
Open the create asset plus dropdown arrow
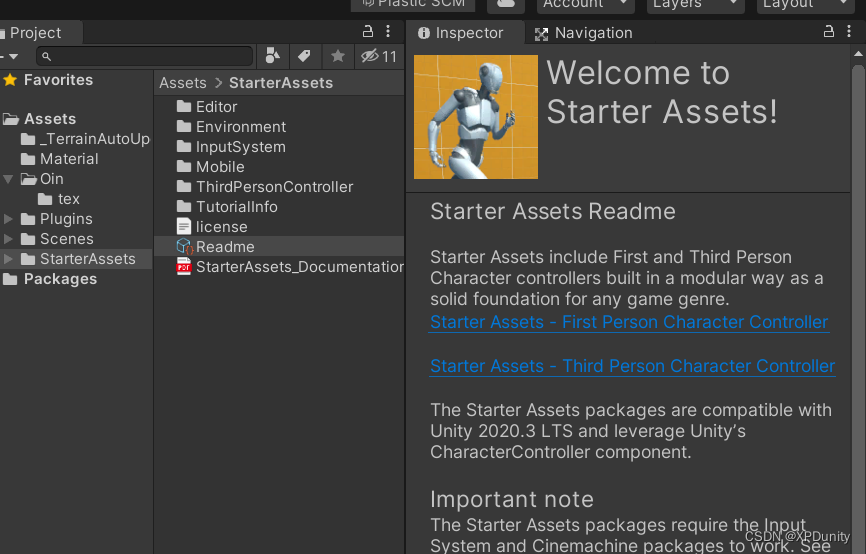(x=12, y=56)
